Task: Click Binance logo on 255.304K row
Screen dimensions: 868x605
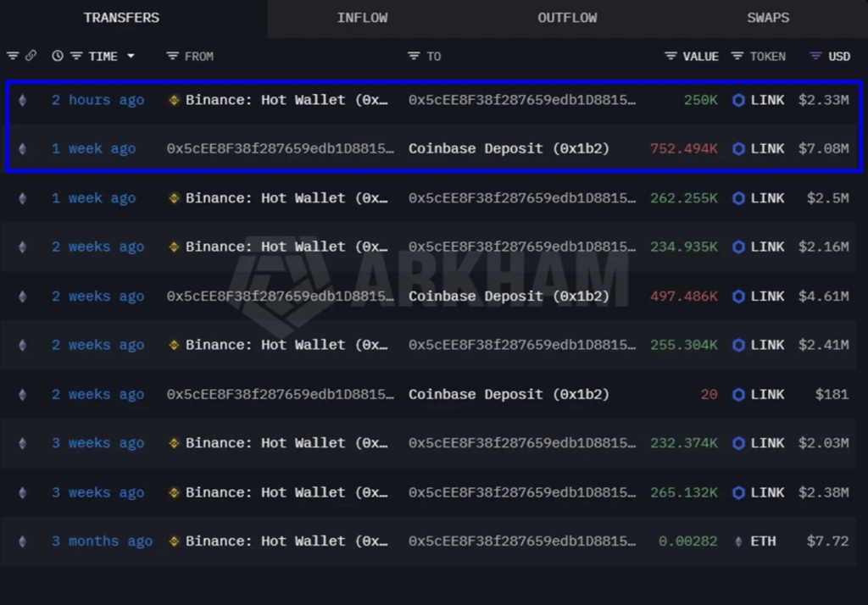Action: coord(174,346)
